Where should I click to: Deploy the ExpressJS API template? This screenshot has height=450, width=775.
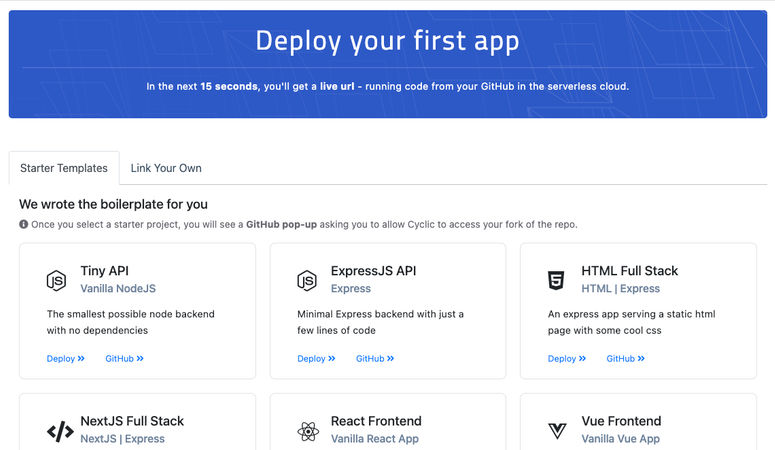tap(316, 359)
